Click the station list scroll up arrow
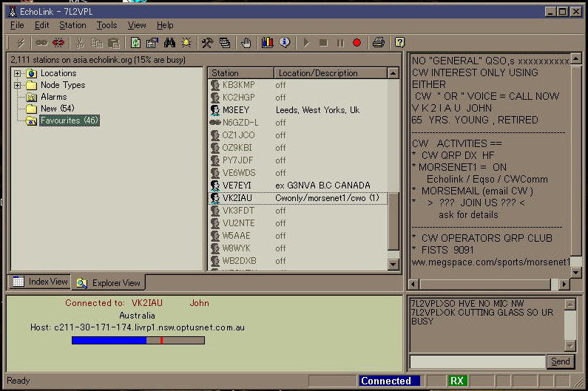 [x=393, y=73]
